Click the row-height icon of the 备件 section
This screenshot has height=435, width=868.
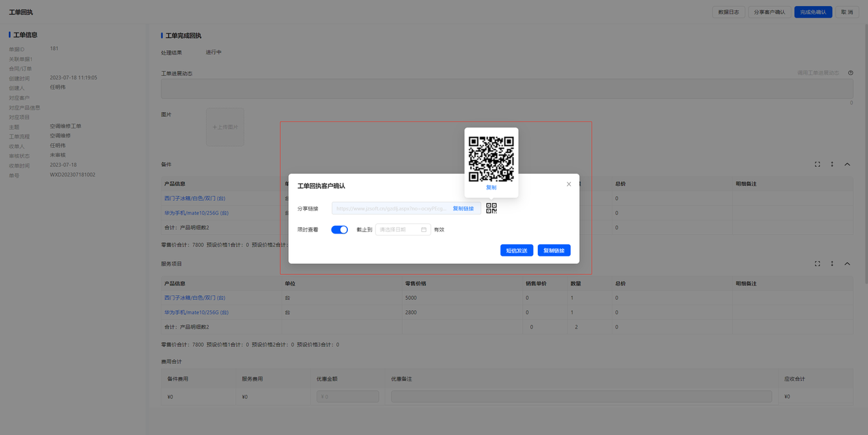832,164
